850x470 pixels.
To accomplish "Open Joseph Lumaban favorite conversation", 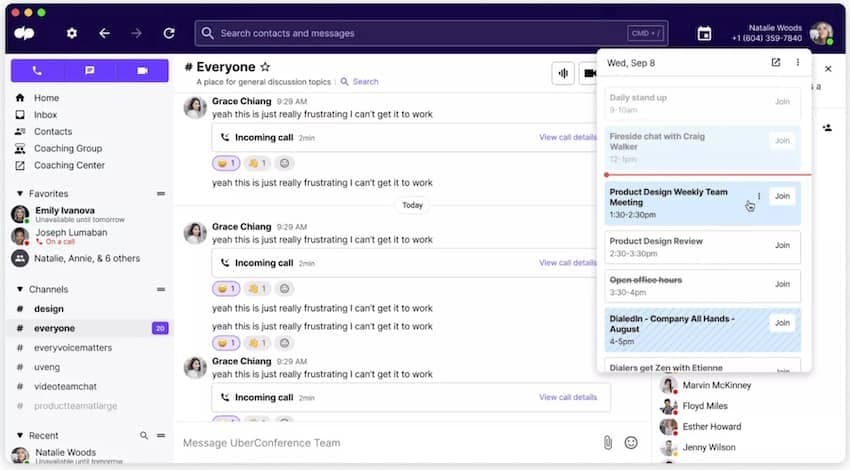I will (x=89, y=236).
